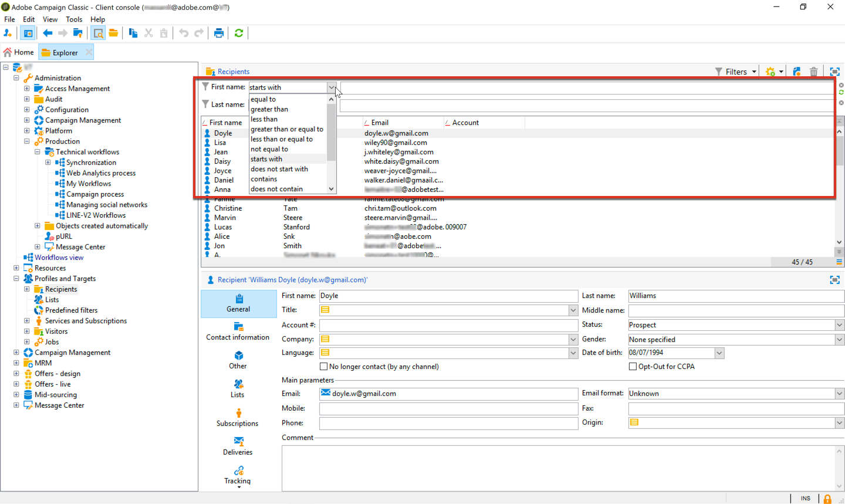Click the print icon in the toolbar
845x504 pixels.
tap(219, 33)
